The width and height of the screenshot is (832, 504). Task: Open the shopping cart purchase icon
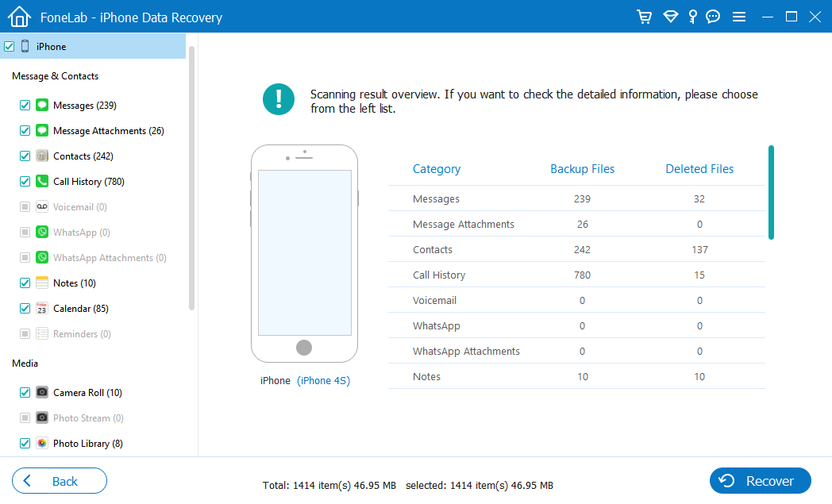tap(644, 17)
